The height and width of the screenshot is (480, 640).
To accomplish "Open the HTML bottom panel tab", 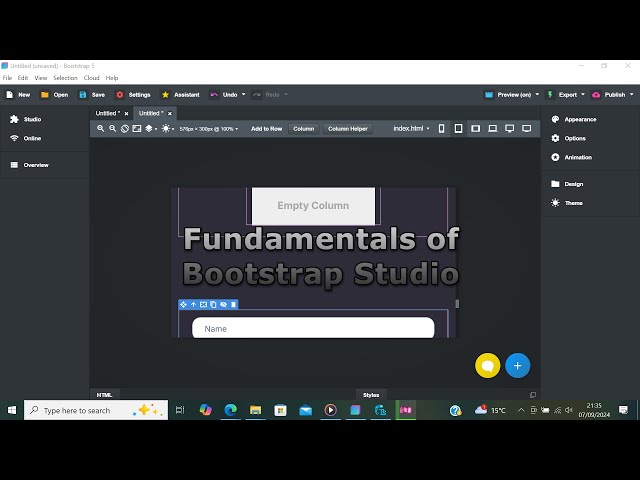I will pos(104,395).
